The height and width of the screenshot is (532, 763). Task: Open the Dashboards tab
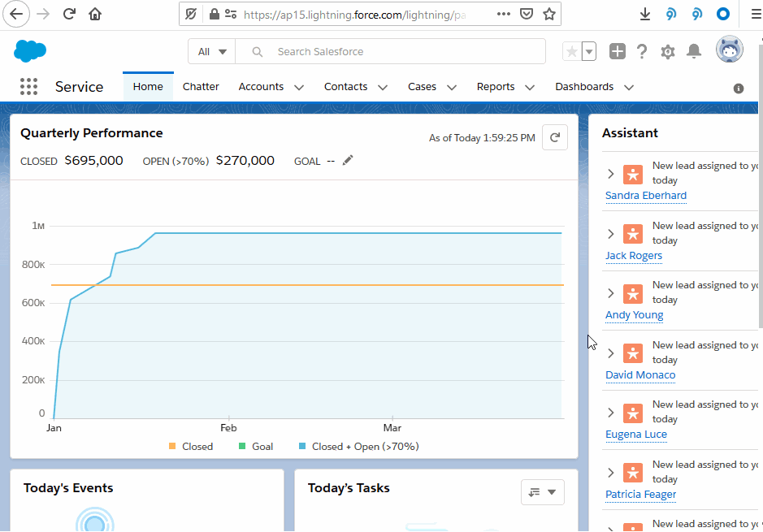coord(584,87)
